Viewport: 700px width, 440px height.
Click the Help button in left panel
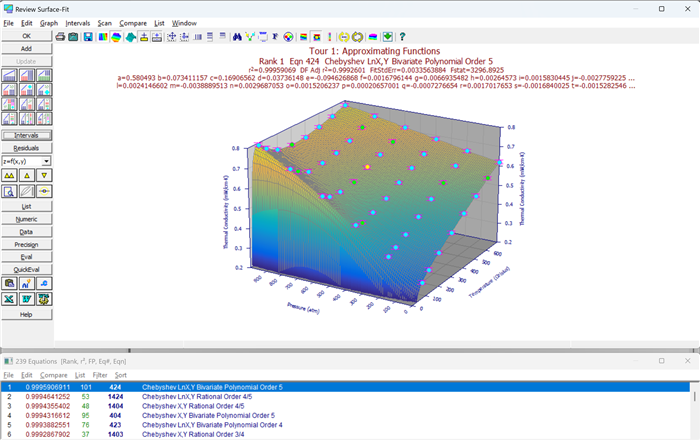pyautogui.click(x=26, y=315)
